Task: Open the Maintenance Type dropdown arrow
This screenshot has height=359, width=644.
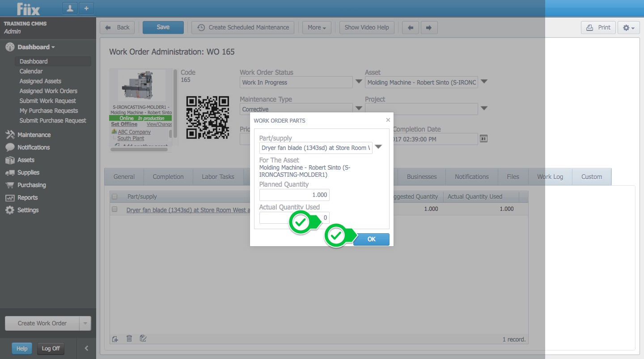Action: [359, 108]
